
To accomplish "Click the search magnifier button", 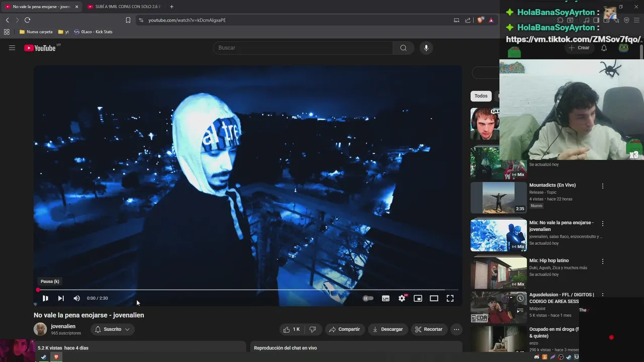I will [x=404, y=48].
